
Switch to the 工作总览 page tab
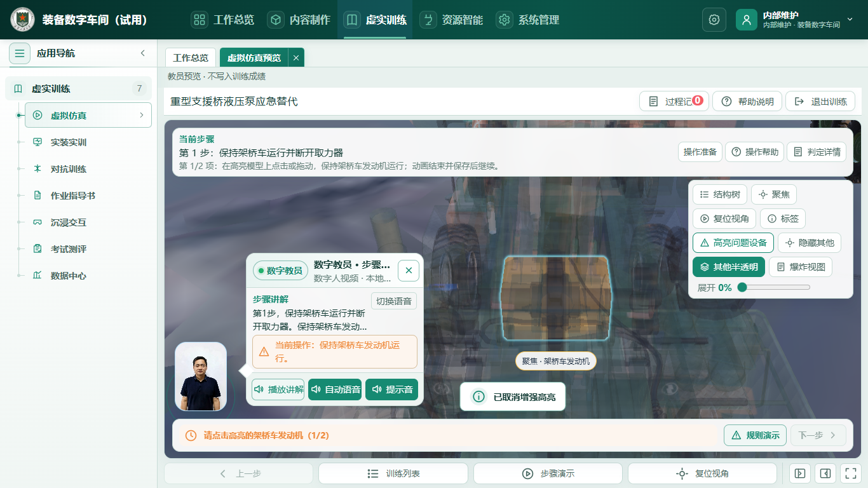coord(191,58)
